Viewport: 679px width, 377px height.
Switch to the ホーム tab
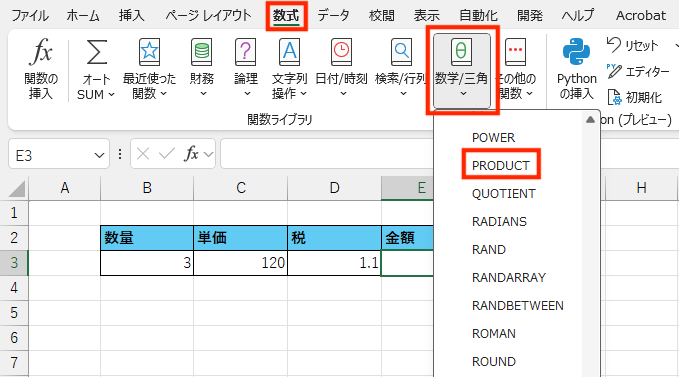tap(83, 16)
